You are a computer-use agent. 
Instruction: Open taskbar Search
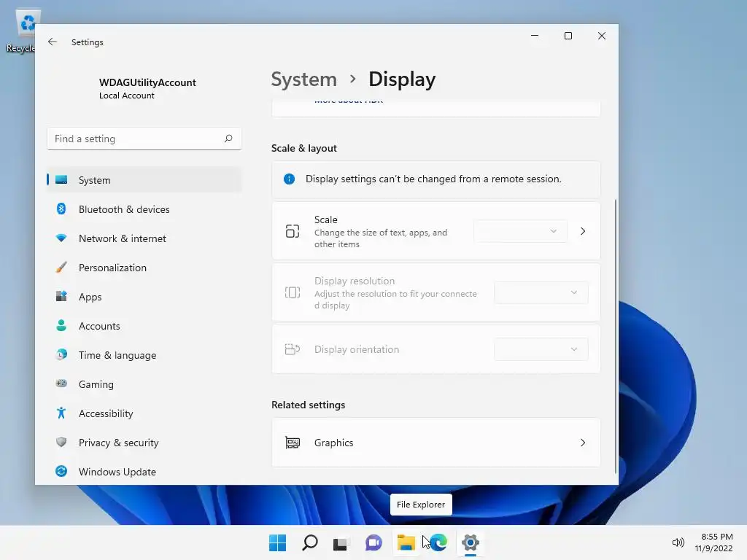pyautogui.click(x=309, y=542)
